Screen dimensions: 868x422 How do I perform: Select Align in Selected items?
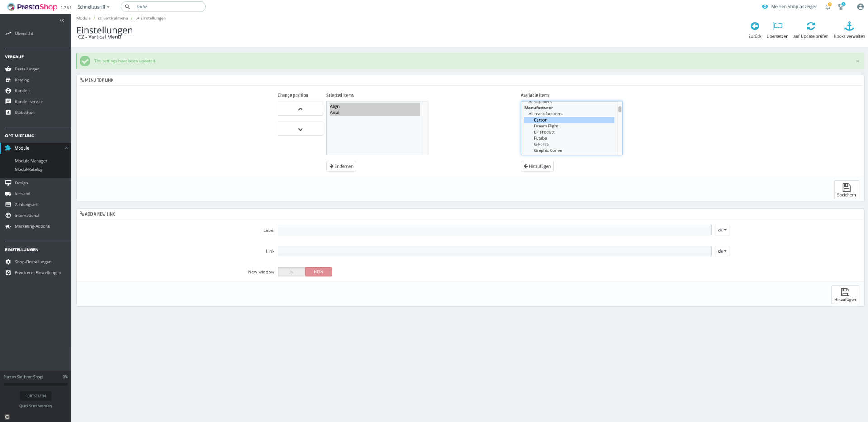tap(375, 107)
